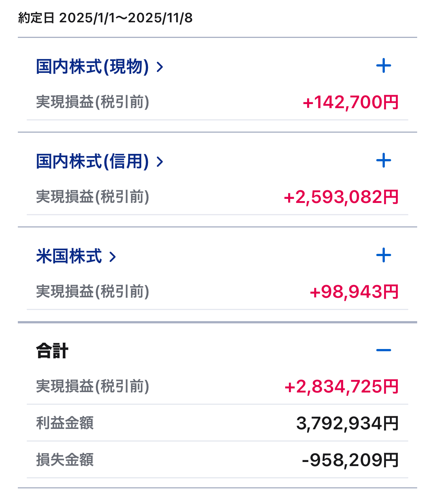This screenshot has height=504, width=435.
Task: Click the +142,700円 realized profit value
Action: (351, 103)
